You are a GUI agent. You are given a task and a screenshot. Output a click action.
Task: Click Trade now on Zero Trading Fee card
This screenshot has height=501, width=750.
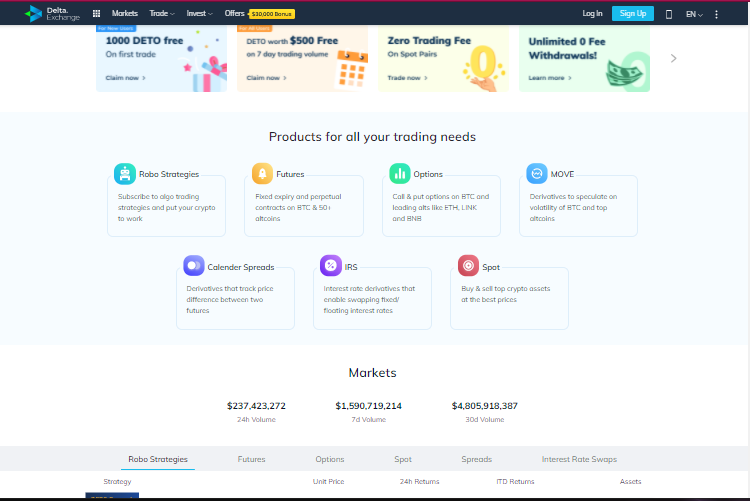click(x=408, y=78)
